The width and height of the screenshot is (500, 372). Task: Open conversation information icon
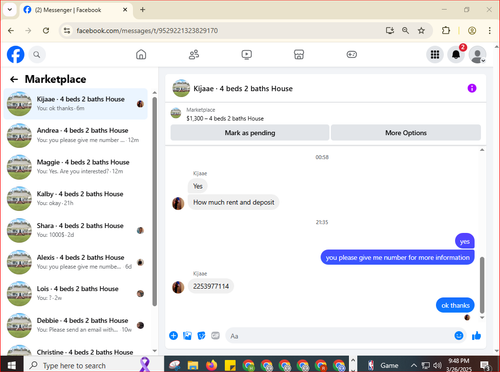click(472, 88)
